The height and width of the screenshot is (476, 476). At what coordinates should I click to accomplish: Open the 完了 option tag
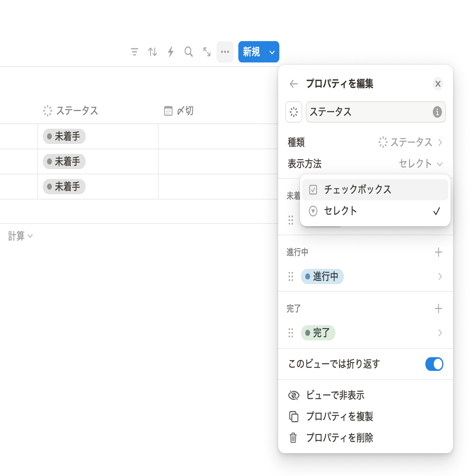pyautogui.click(x=318, y=333)
